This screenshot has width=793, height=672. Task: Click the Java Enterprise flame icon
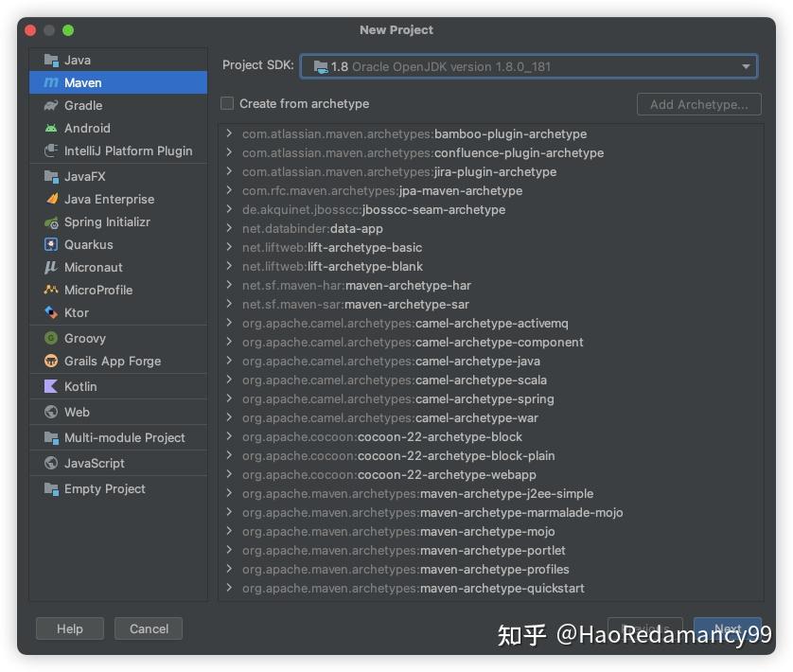coord(51,199)
